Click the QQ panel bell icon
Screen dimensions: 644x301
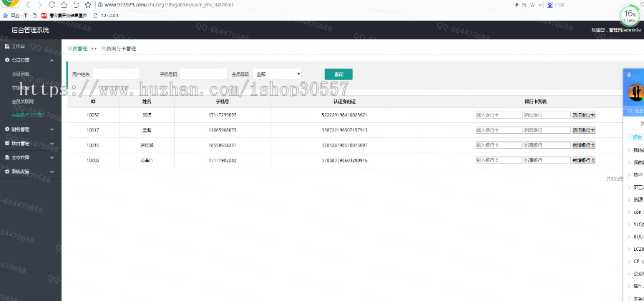pos(629,75)
